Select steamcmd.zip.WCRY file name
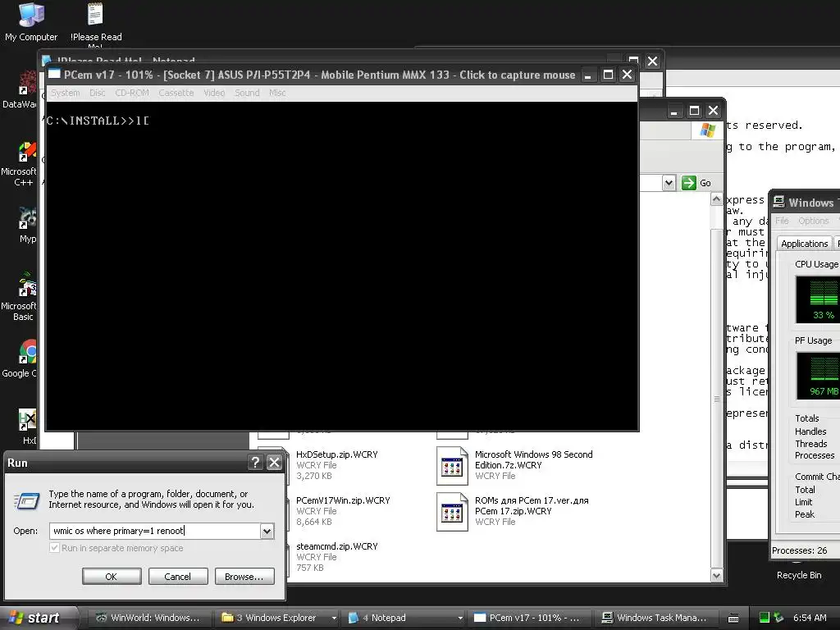Screen dimensions: 840x630 tap(336, 546)
